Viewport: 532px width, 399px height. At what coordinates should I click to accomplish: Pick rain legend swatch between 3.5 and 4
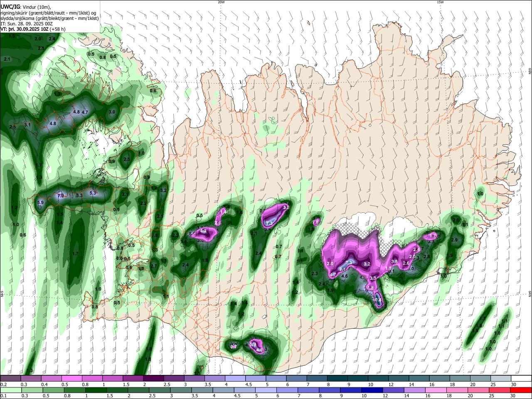(202, 390)
